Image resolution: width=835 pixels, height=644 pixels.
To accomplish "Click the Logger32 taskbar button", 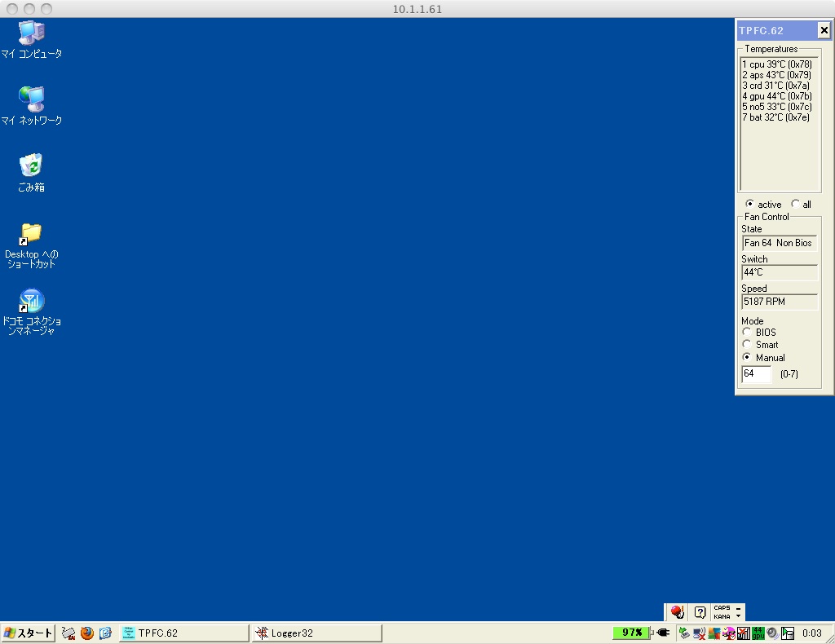I will pos(317,633).
